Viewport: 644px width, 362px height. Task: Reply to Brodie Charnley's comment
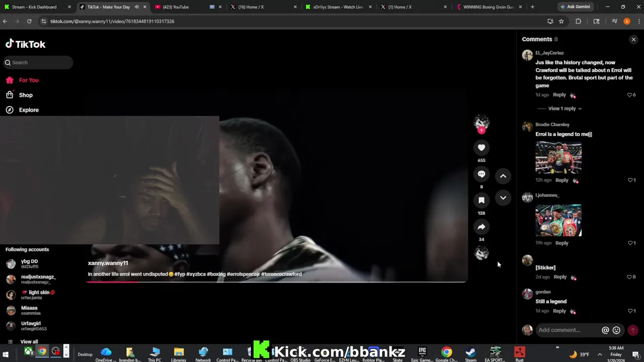tap(561, 180)
